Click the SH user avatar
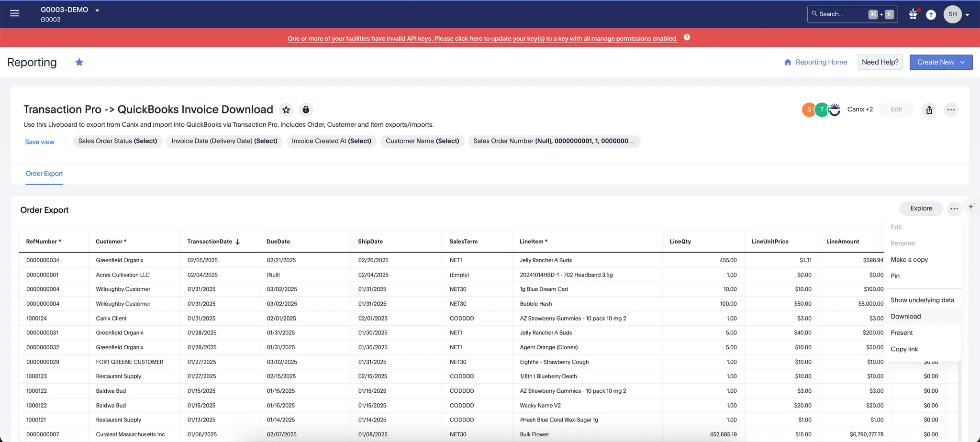 point(952,14)
